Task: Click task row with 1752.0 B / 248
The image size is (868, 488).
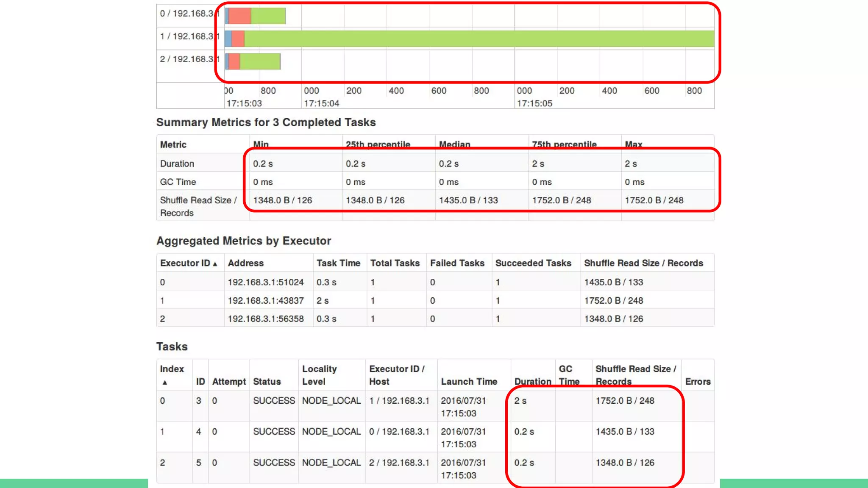Action: pos(625,401)
